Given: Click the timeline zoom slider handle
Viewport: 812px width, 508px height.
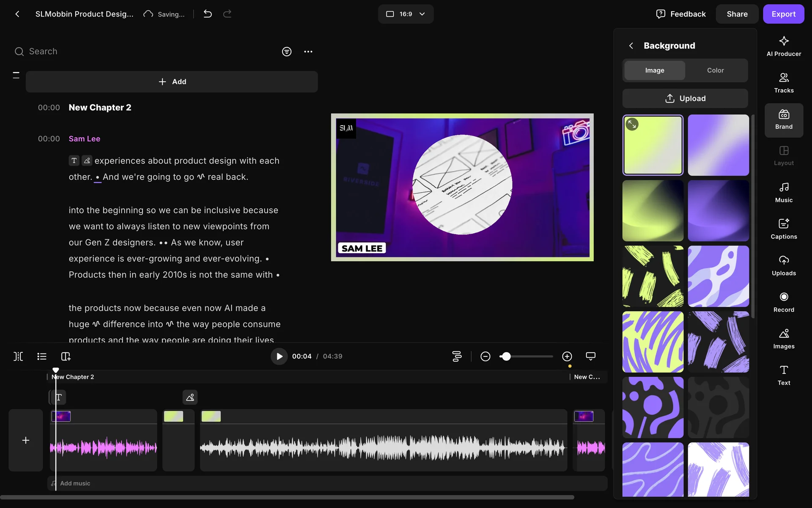Looking at the screenshot, I should point(506,356).
